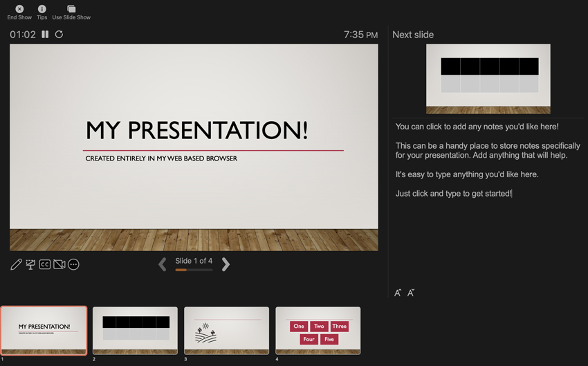Viewport: 588px width, 366px height.
Task: Click the Next slide preview image
Action: 488,79
